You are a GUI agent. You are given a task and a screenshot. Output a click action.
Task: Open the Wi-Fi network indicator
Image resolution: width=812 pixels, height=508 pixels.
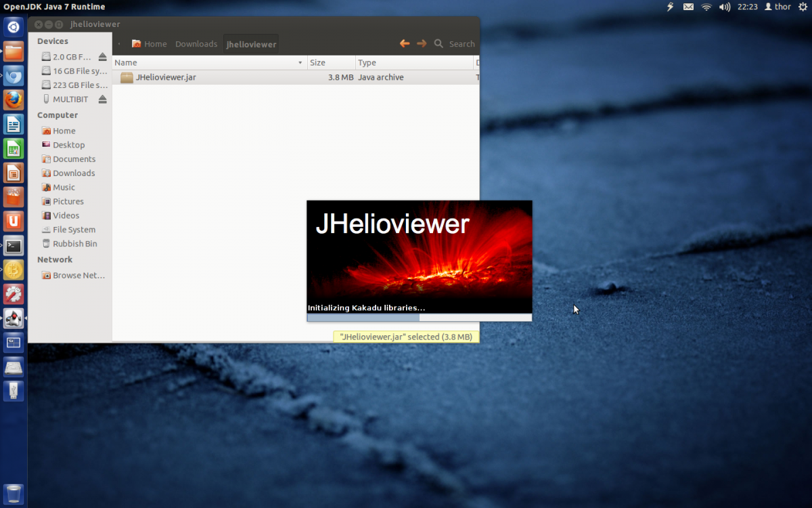click(x=706, y=7)
